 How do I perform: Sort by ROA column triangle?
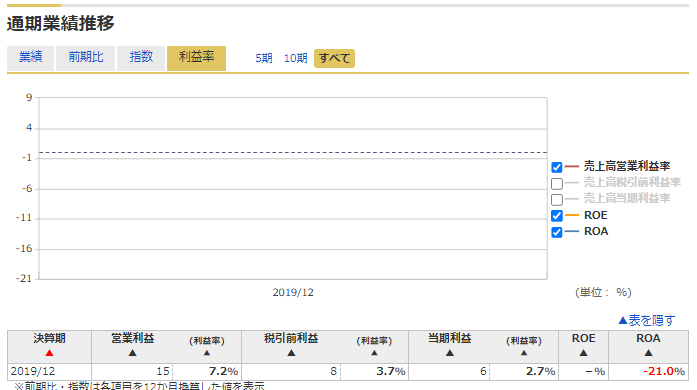coord(648,353)
